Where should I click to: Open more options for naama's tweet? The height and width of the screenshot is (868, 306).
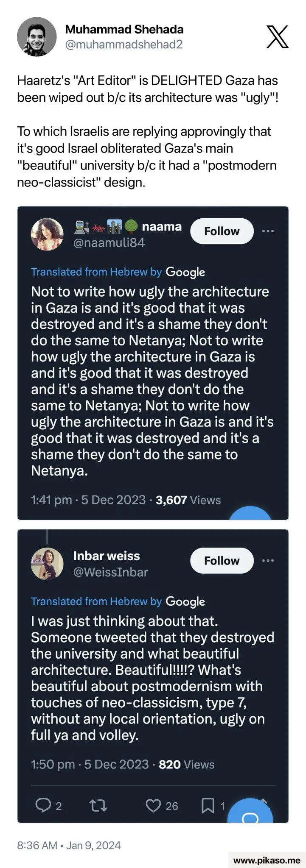268,231
